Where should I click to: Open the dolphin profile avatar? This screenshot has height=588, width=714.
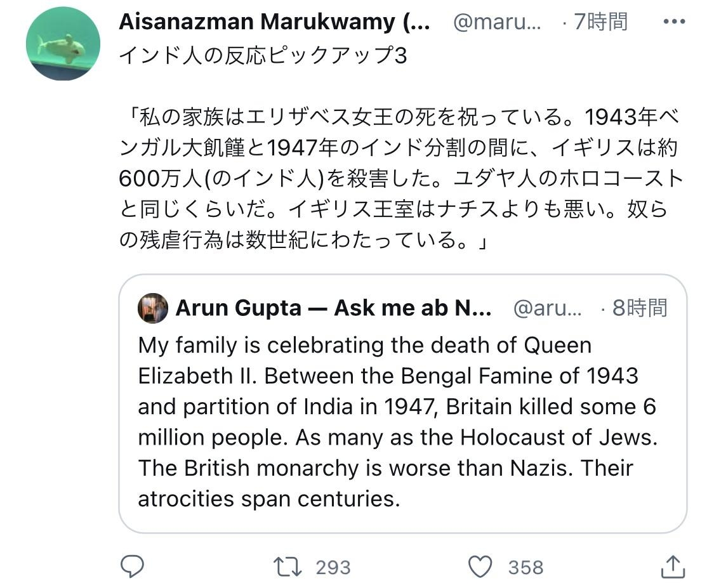[63, 44]
